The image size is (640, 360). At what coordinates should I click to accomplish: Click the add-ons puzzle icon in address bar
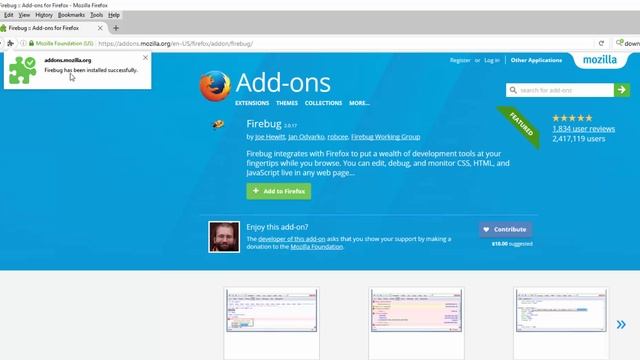pyautogui.click(x=11, y=43)
